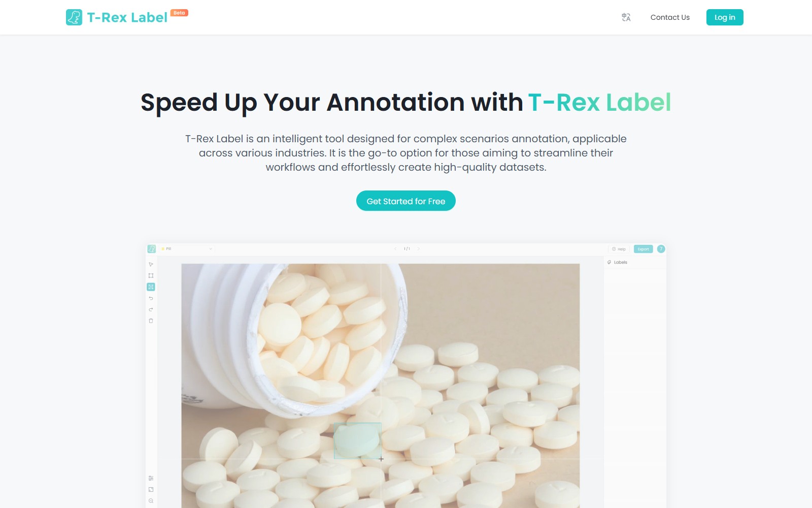Open the language translation switcher
Screen dimensions: 812x508
pyautogui.click(x=626, y=17)
